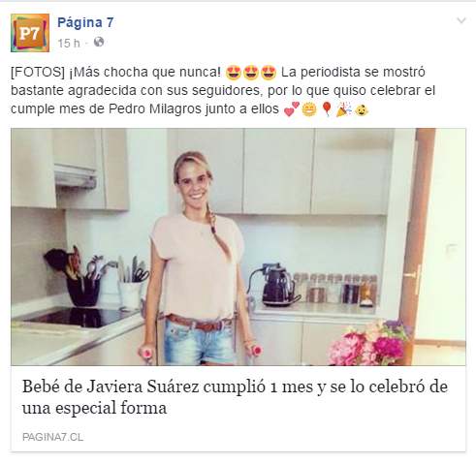The width and height of the screenshot is (476, 464).
Task: Click the baby face emoji
Action: (x=362, y=109)
